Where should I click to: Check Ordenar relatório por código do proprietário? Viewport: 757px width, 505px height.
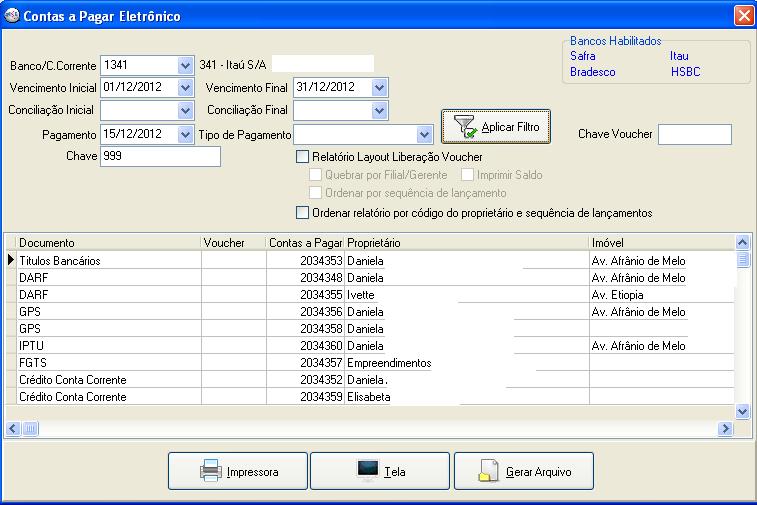click(302, 212)
